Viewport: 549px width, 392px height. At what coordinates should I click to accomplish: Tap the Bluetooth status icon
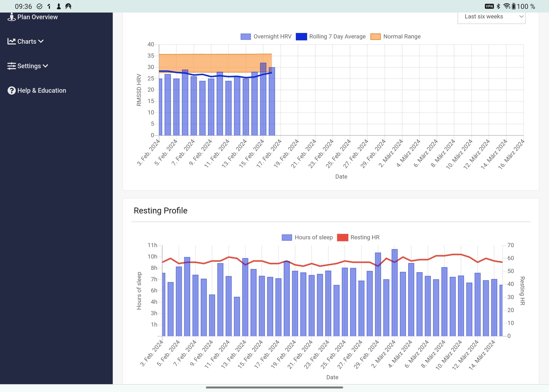coord(498,6)
